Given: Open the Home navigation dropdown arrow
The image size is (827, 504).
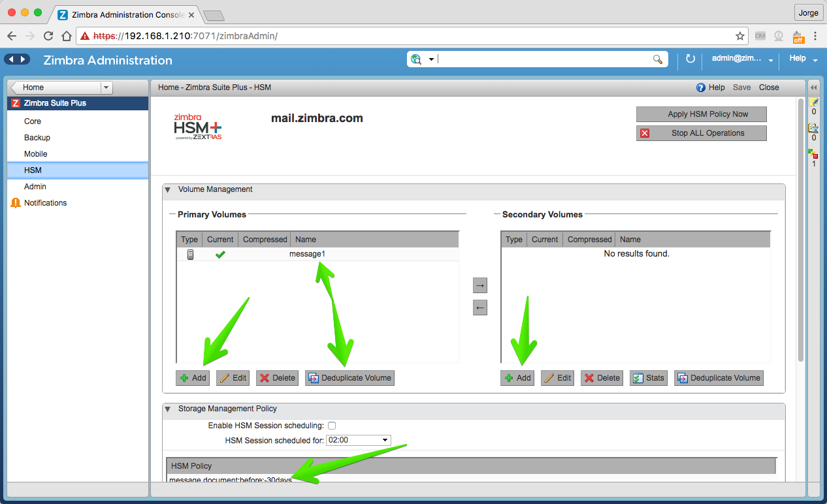Looking at the screenshot, I should tap(106, 87).
